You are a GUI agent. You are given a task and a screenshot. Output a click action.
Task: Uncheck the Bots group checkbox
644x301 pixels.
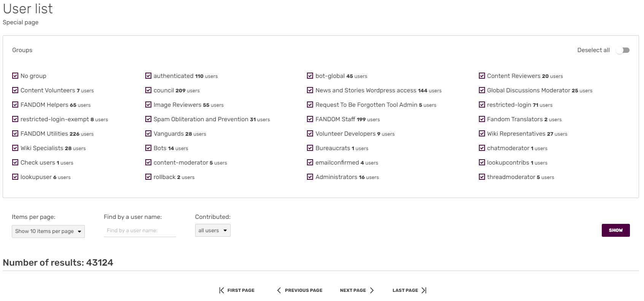pos(148,148)
